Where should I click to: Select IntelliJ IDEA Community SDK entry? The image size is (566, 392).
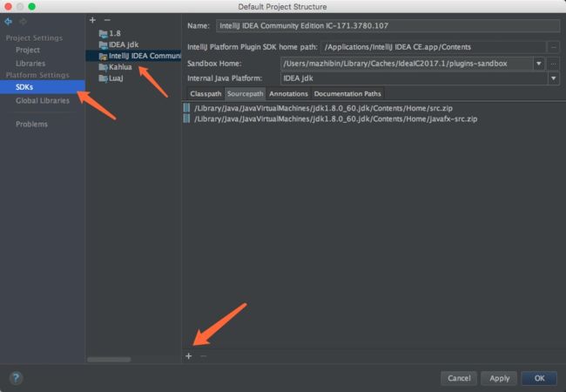[133, 56]
